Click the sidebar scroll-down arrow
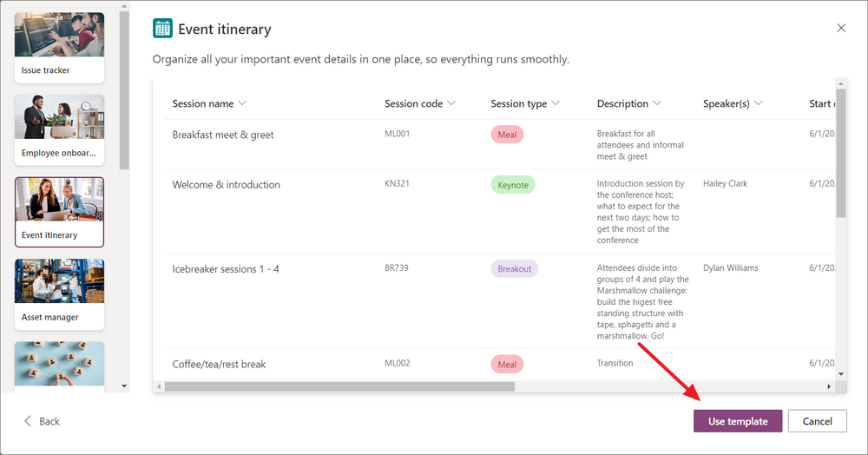This screenshot has height=455, width=868. (124, 386)
